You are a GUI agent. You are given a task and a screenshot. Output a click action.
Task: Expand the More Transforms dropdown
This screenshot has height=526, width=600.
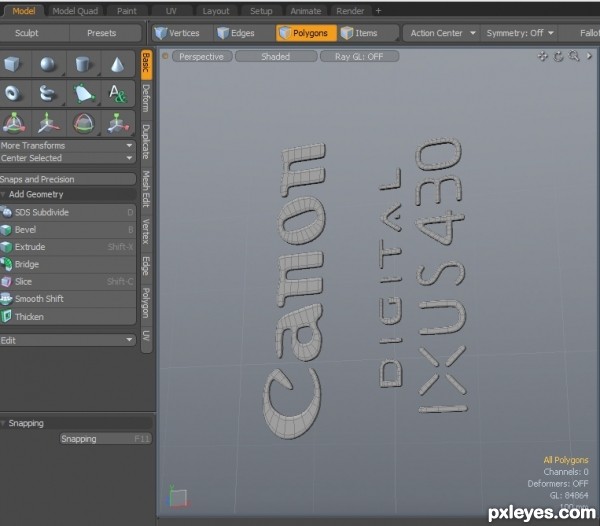67,146
